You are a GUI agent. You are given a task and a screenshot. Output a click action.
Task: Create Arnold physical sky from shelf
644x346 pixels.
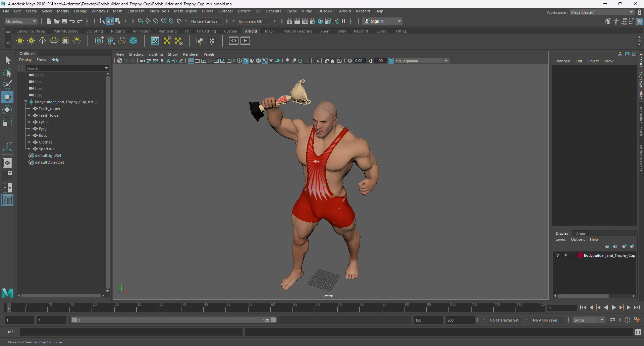(x=77, y=41)
